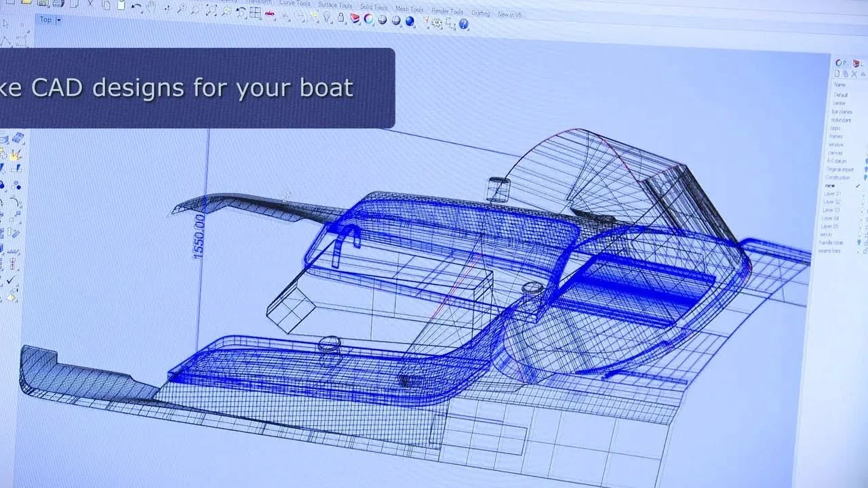The height and width of the screenshot is (488, 868).
Task: Click the Zoom Extents icon
Action: point(211,10)
